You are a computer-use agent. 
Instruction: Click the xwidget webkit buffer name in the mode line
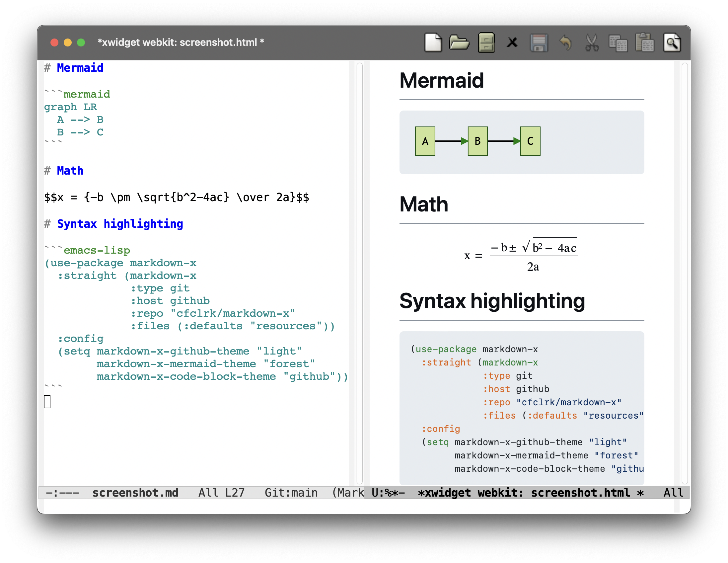pos(531,493)
